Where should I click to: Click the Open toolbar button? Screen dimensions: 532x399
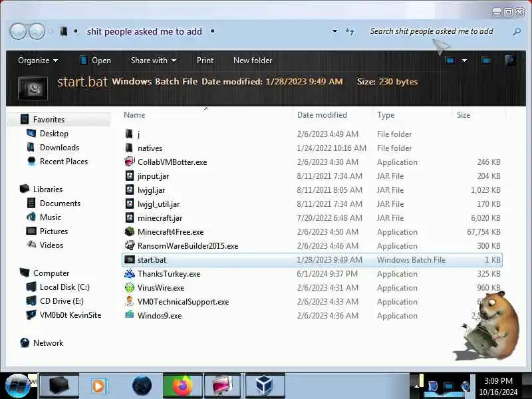[95, 61]
